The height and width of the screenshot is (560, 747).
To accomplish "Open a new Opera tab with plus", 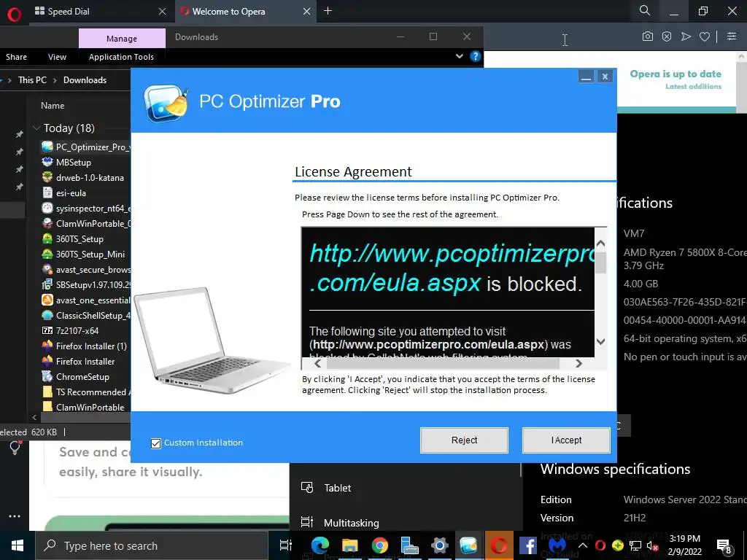I will pyautogui.click(x=328, y=11).
